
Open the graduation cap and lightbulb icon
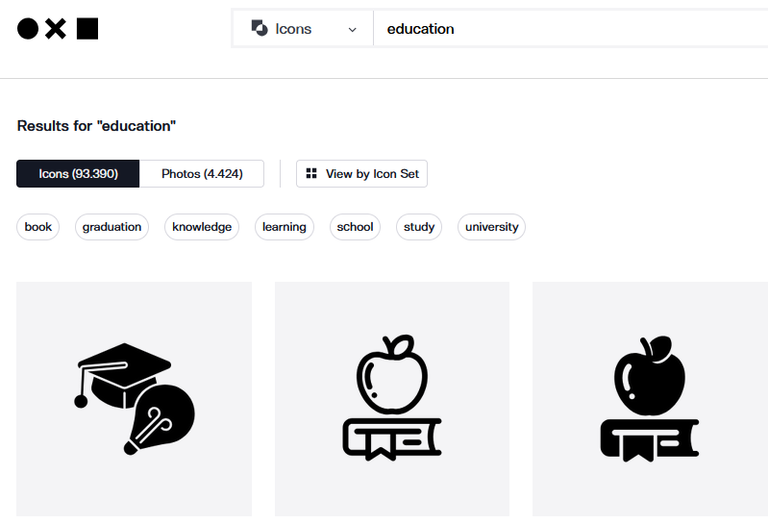[x=134, y=398]
